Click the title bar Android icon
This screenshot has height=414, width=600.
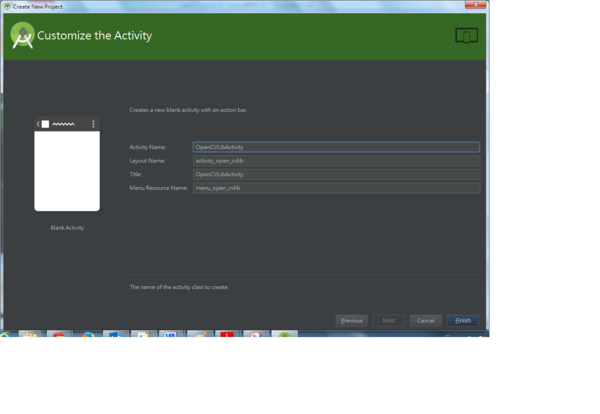pos(7,6)
